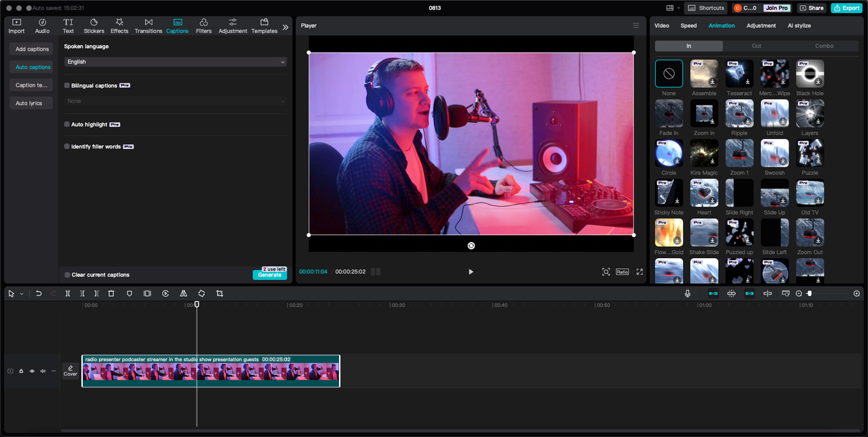Open the selection tool mode dropdown arrow
The image size is (868, 437).
coord(21,294)
